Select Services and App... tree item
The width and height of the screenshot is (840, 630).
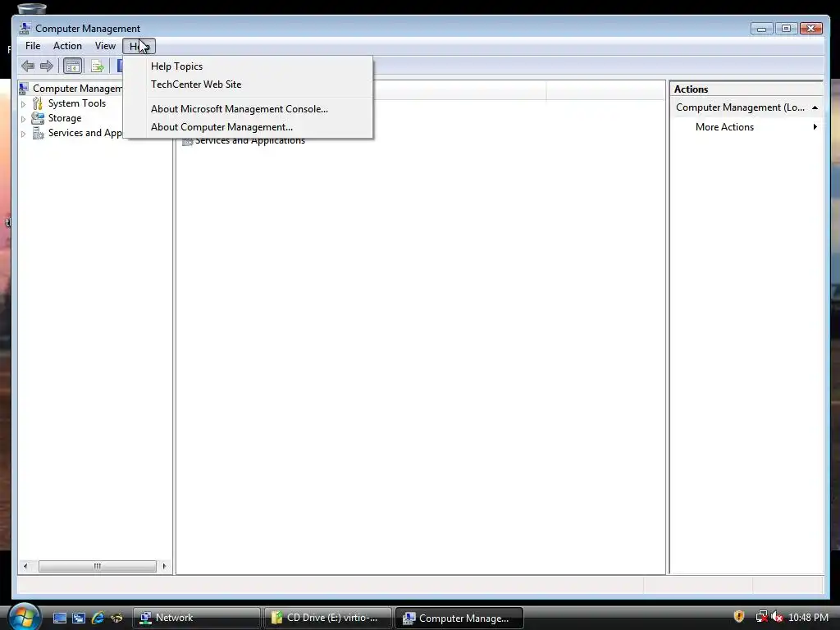click(x=84, y=133)
